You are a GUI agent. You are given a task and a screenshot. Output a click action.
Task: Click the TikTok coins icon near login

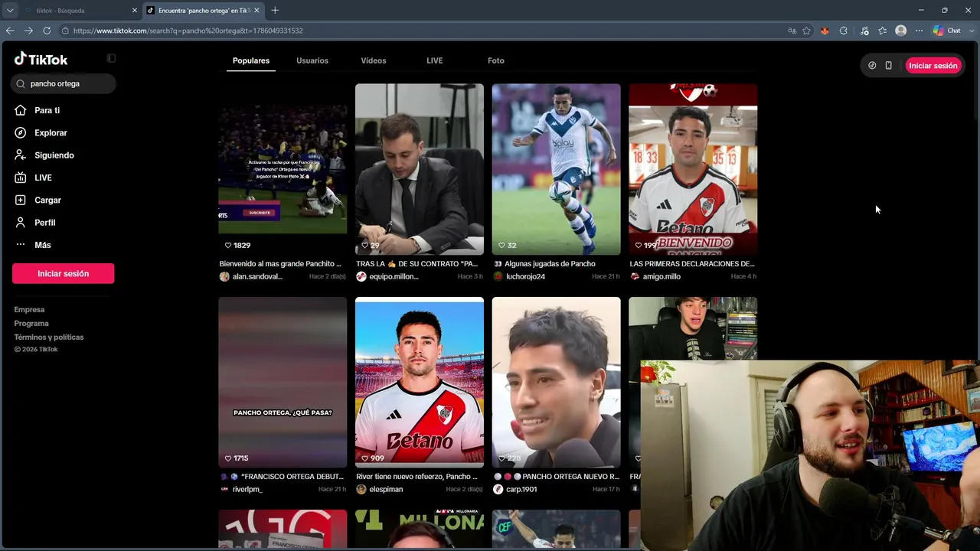(x=872, y=66)
